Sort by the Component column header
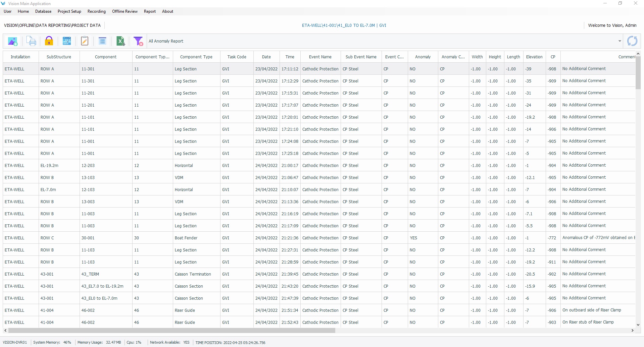This screenshot has width=644, height=347. click(x=106, y=57)
